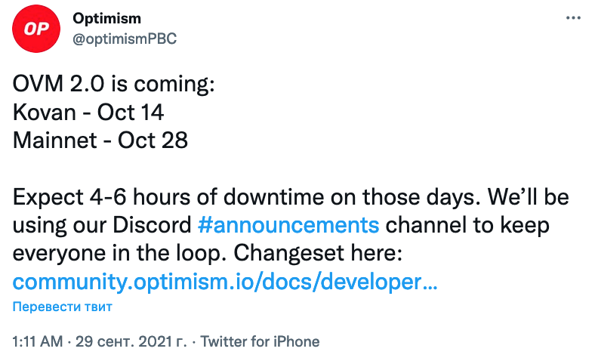Click the 'Kovan - Oct 14' line

pyautogui.click(x=88, y=112)
